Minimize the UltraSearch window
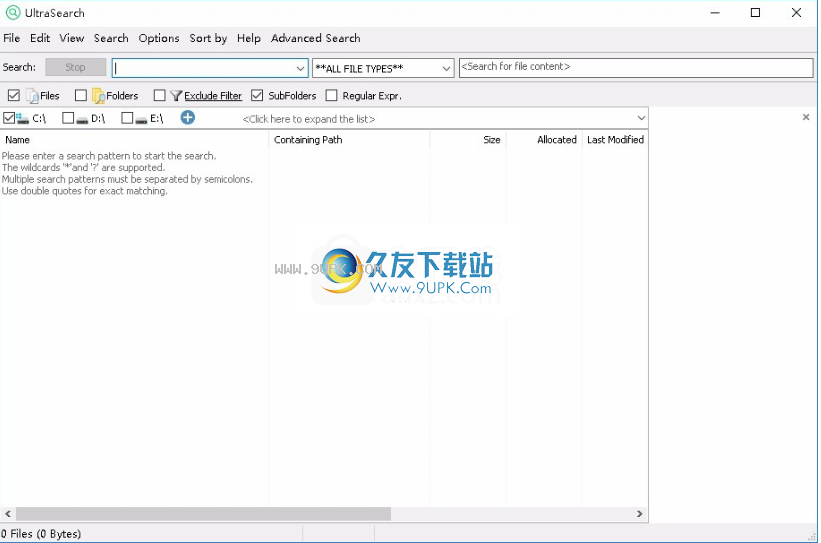This screenshot has height=543, width=821. tap(715, 13)
